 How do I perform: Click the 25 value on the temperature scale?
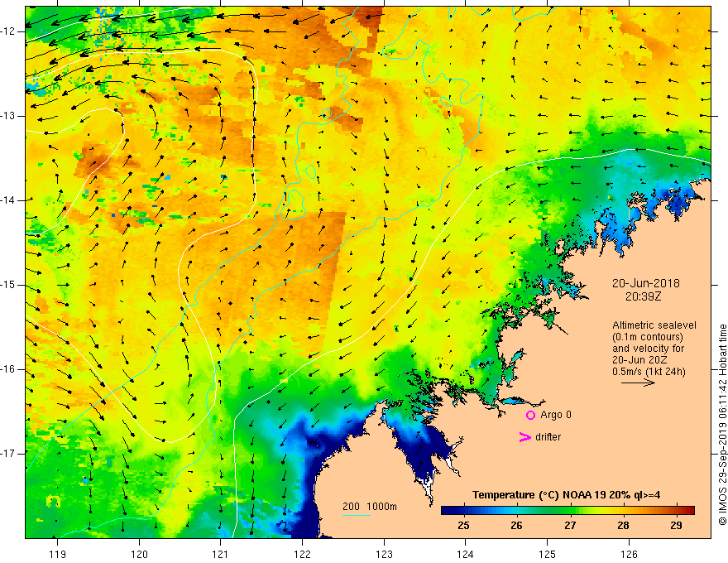[463, 526]
